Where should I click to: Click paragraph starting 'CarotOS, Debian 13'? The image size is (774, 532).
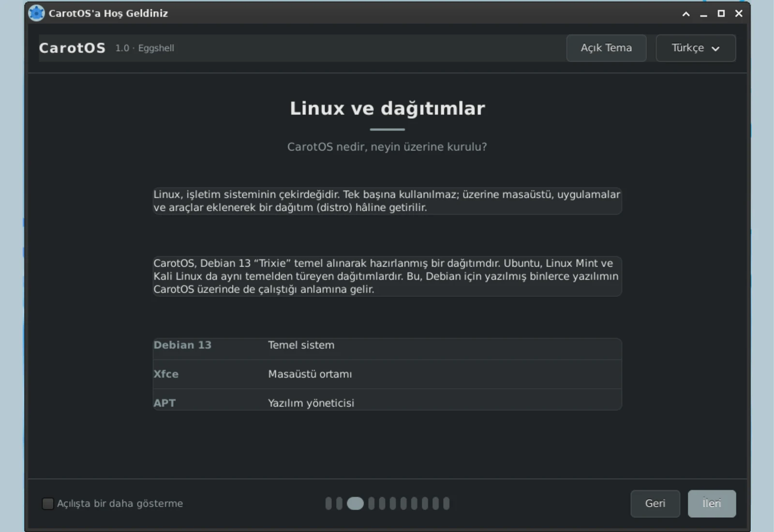coord(387,276)
